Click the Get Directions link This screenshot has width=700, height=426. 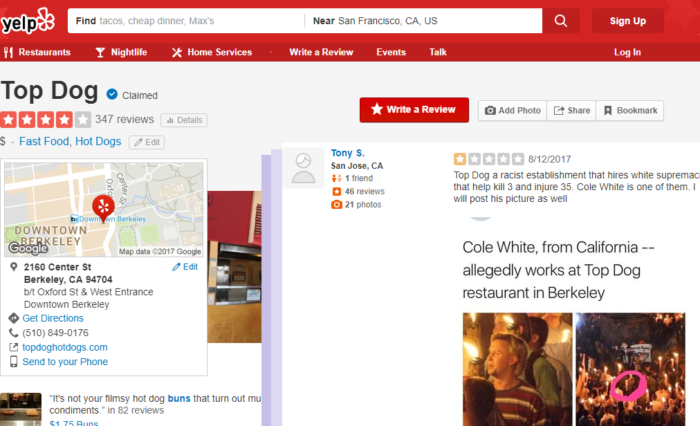[53, 318]
